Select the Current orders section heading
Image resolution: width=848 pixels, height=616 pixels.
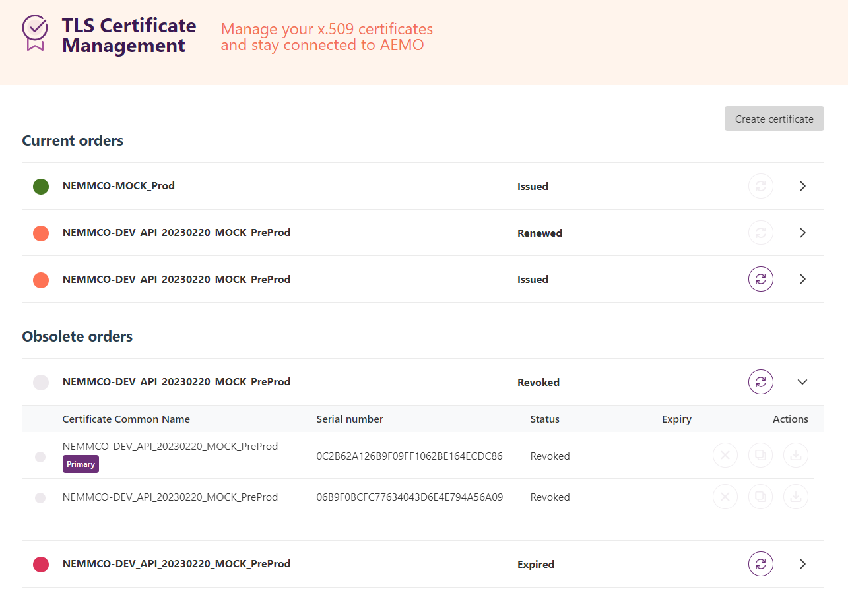point(73,140)
